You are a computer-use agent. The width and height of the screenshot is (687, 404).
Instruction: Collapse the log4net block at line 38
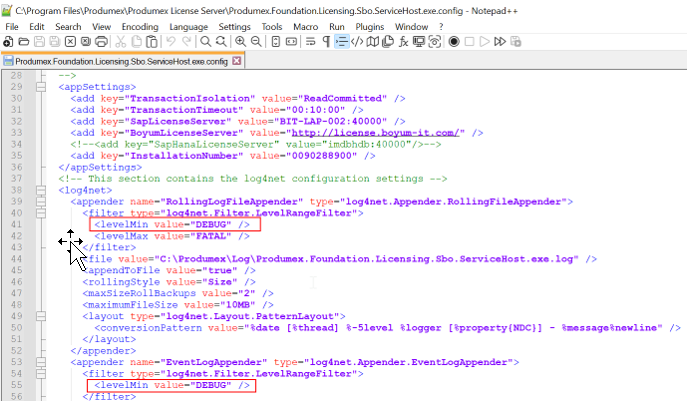pos(41,190)
